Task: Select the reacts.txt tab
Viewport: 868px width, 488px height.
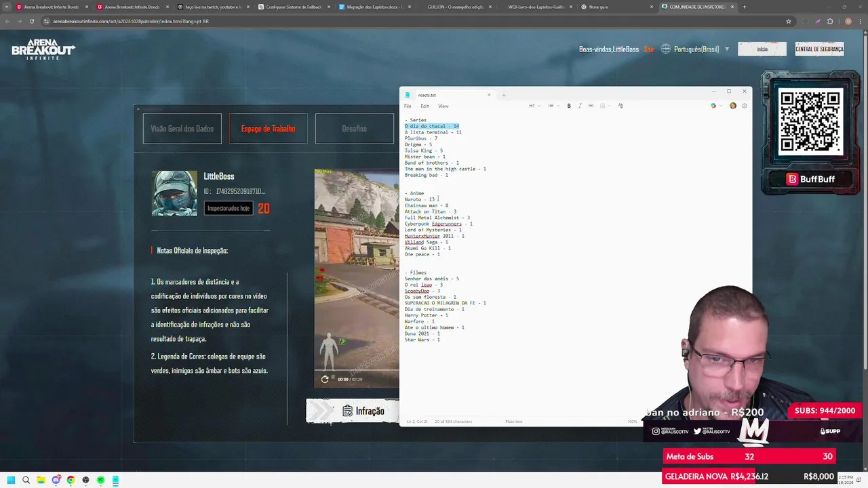Action: 448,95
